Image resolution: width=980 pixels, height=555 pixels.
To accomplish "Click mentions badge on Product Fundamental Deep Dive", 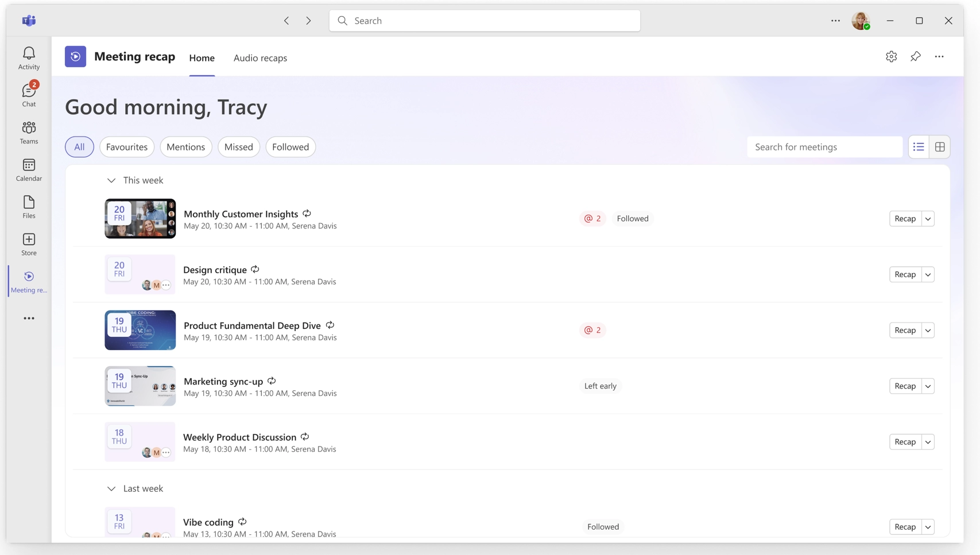I will [x=592, y=330].
